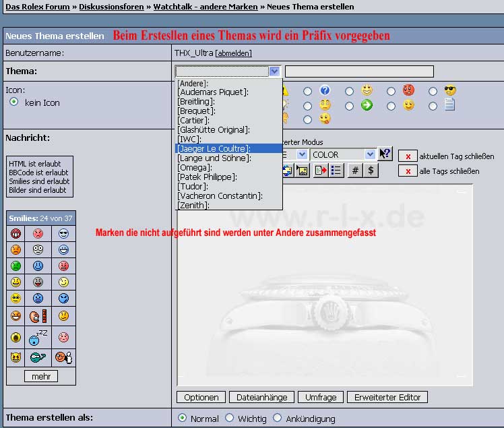Select [Brequet]: prefix option
This screenshot has width=504, height=428.
click(x=196, y=111)
